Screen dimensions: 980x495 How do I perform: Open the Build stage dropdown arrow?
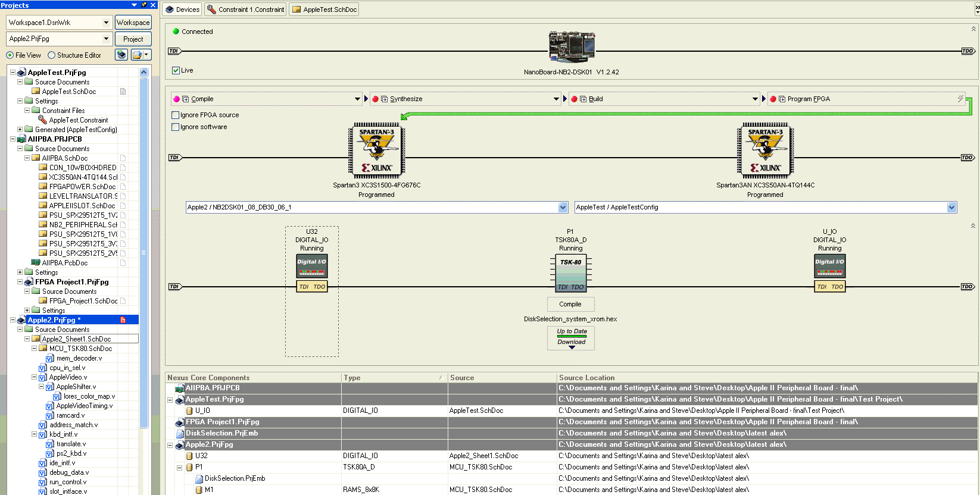[x=756, y=99]
